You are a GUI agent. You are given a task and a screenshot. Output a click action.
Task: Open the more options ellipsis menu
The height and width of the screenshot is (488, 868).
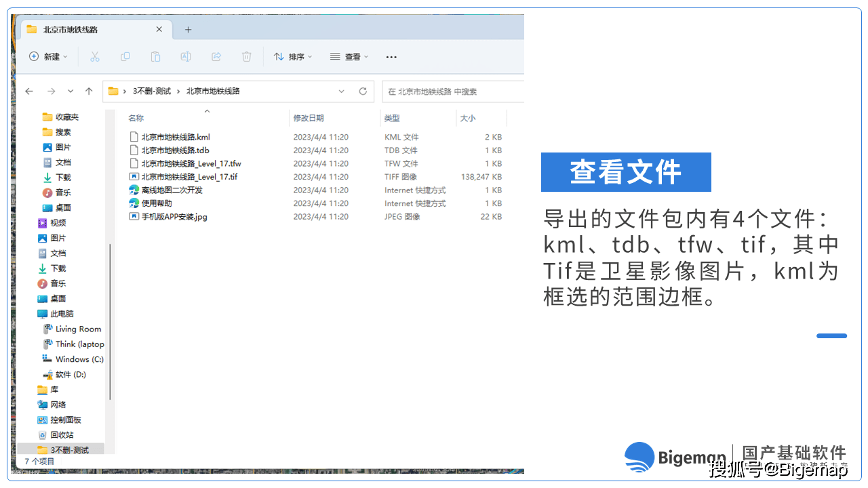(391, 57)
